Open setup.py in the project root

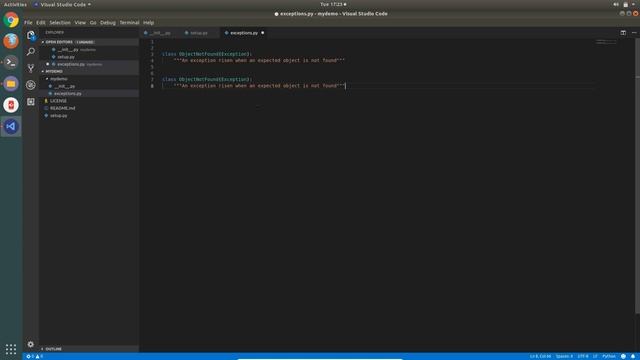click(x=89, y=116)
